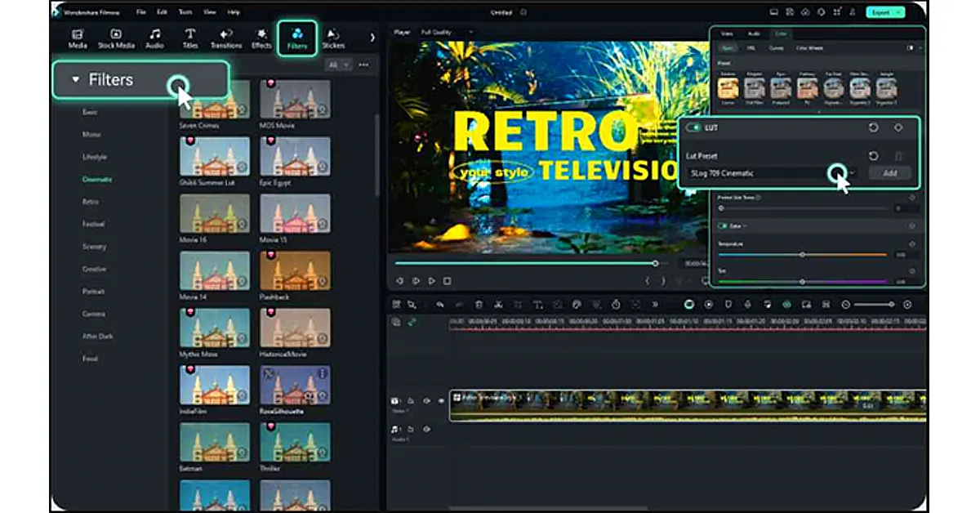This screenshot has width=980, height=513.
Task: Split the clip with scissors icon
Action: point(498,304)
